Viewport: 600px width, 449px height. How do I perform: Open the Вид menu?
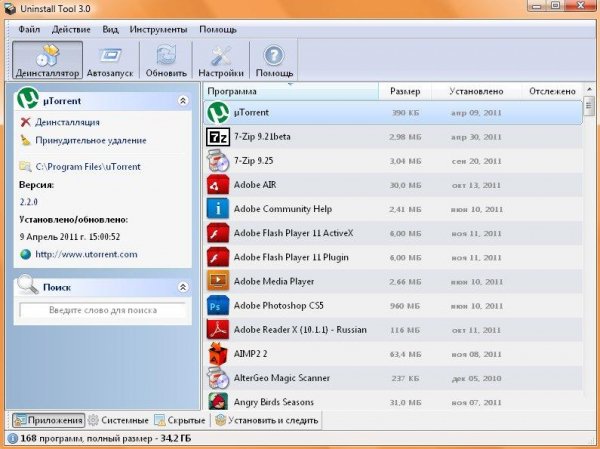(x=110, y=29)
